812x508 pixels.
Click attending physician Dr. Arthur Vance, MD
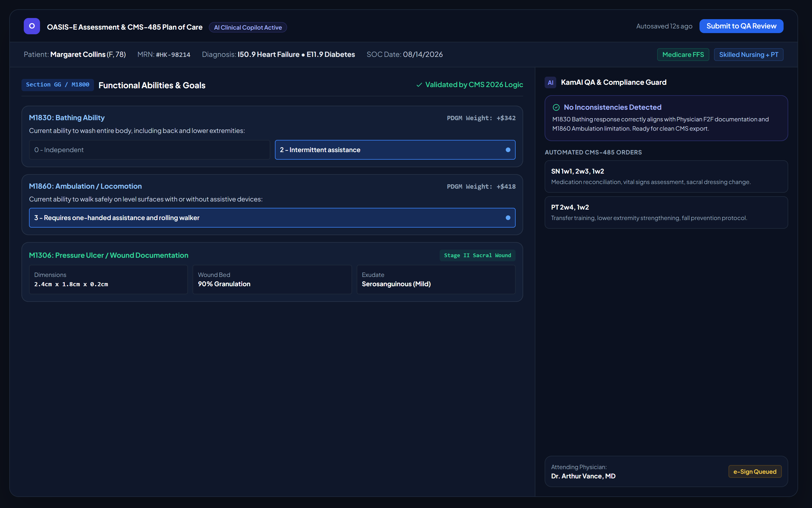point(583,476)
